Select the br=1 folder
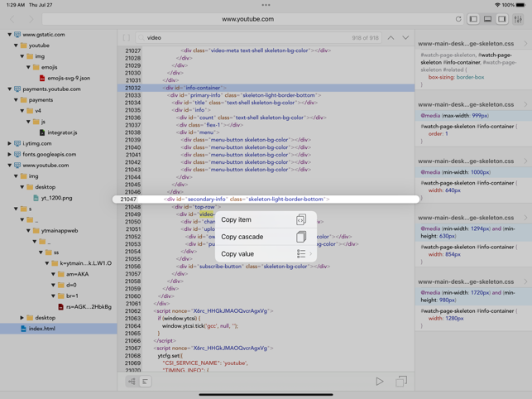This screenshot has width=532, height=399. pos(68,296)
